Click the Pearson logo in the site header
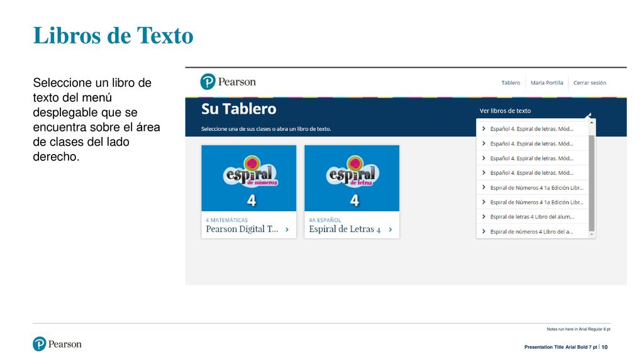This screenshot has height=362, width=644. pos(228,82)
